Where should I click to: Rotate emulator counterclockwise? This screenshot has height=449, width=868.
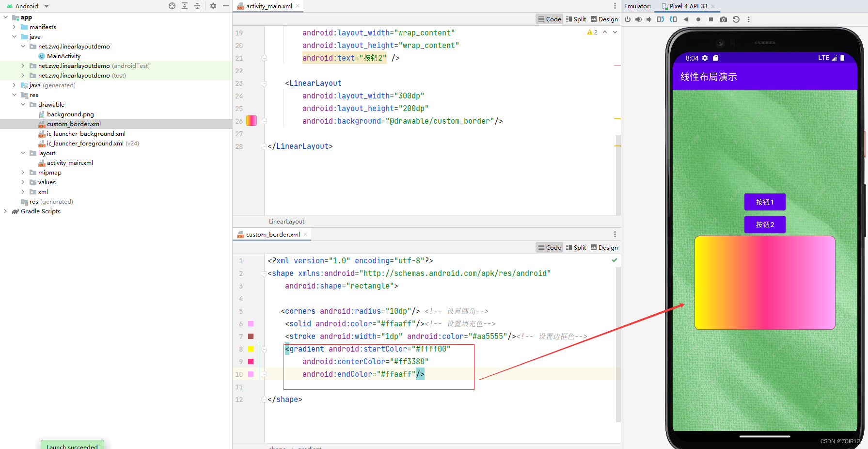click(660, 19)
